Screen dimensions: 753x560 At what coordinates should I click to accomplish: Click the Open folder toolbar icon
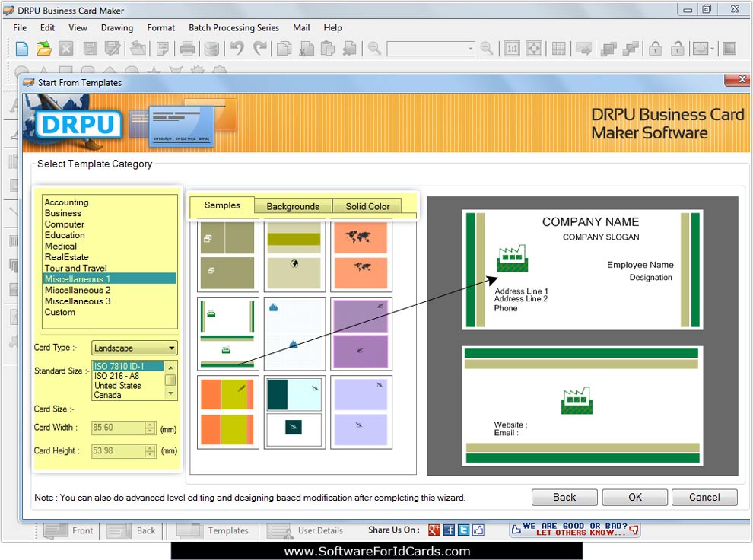click(43, 49)
